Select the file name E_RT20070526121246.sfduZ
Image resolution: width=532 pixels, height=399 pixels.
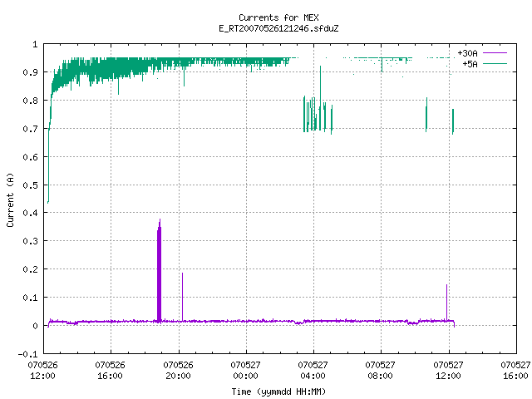278,28
